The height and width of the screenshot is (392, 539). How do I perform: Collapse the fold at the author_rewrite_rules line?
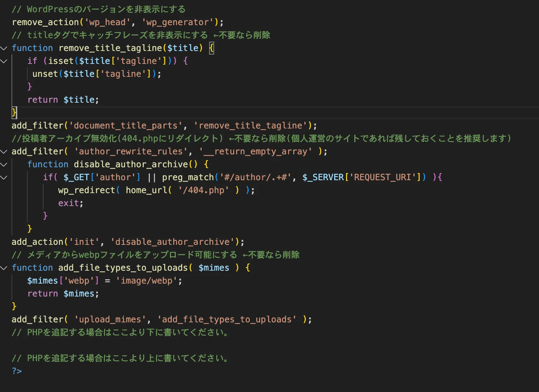click(4, 151)
